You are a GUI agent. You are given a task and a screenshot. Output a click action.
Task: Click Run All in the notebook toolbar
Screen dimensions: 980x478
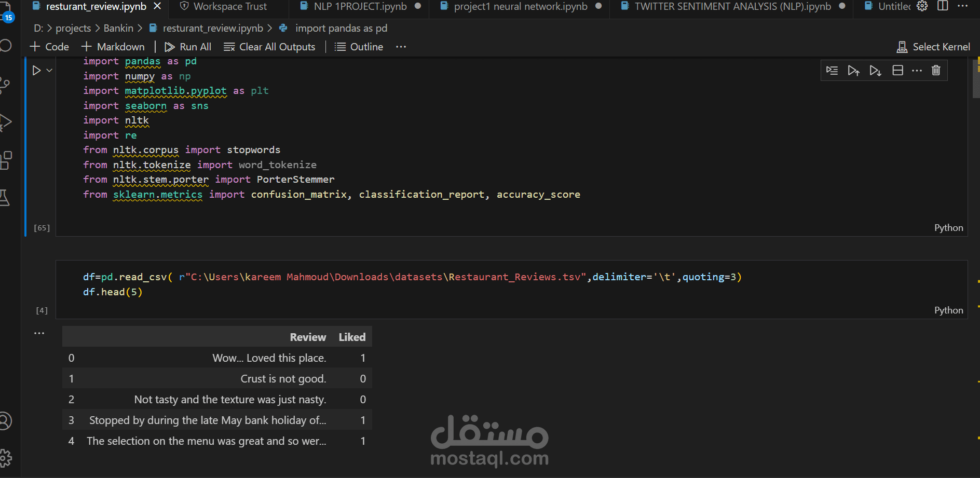tap(188, 47)
